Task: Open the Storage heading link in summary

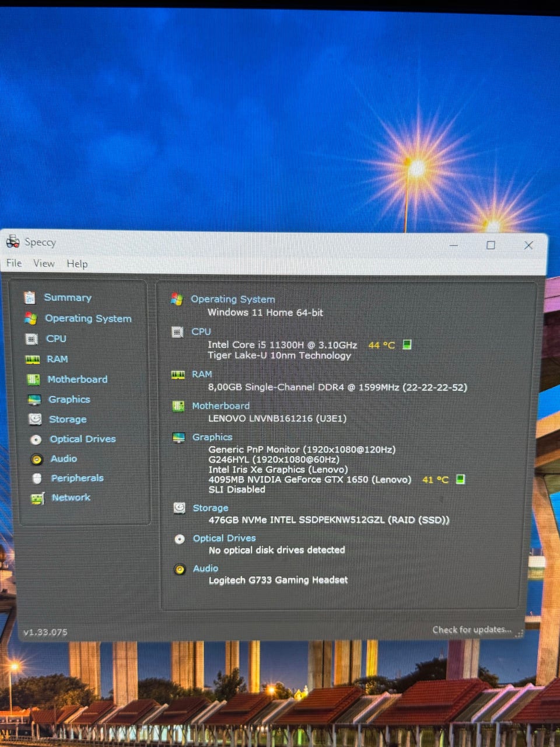Action: [x=211, y=508]
